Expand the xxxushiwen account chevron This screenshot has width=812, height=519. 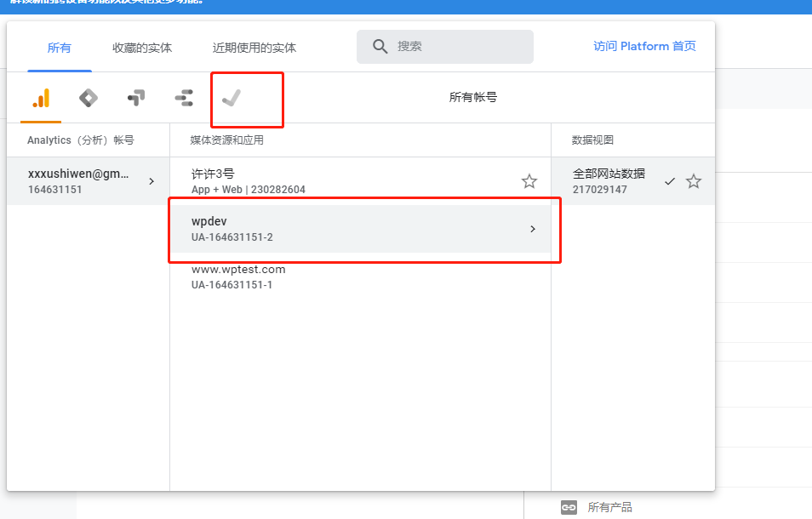point(152,181)
